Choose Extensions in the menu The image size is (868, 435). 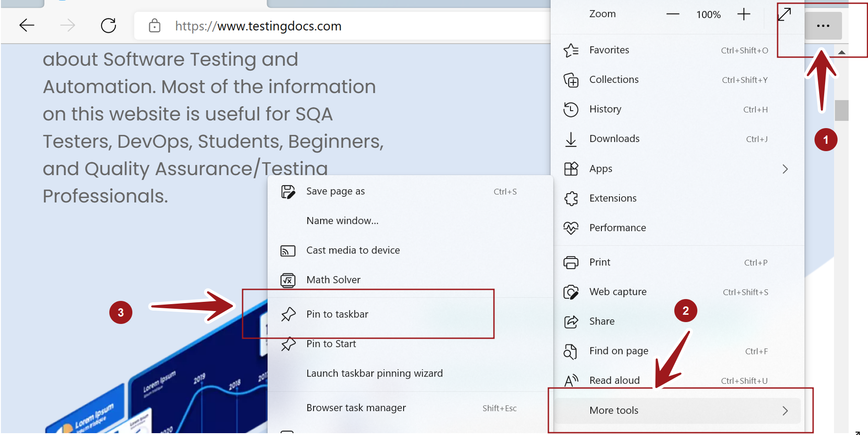click(678, 198)
